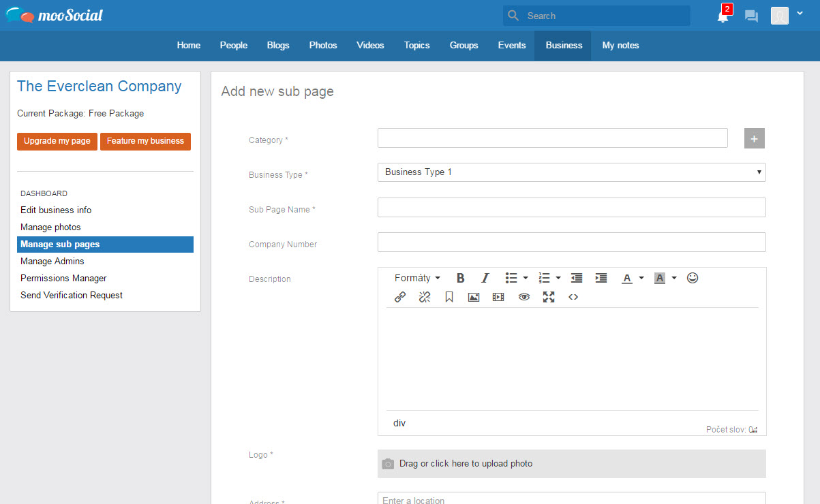
Task: Open the Formáty dropdown in the editor
Action: (417, 278)
